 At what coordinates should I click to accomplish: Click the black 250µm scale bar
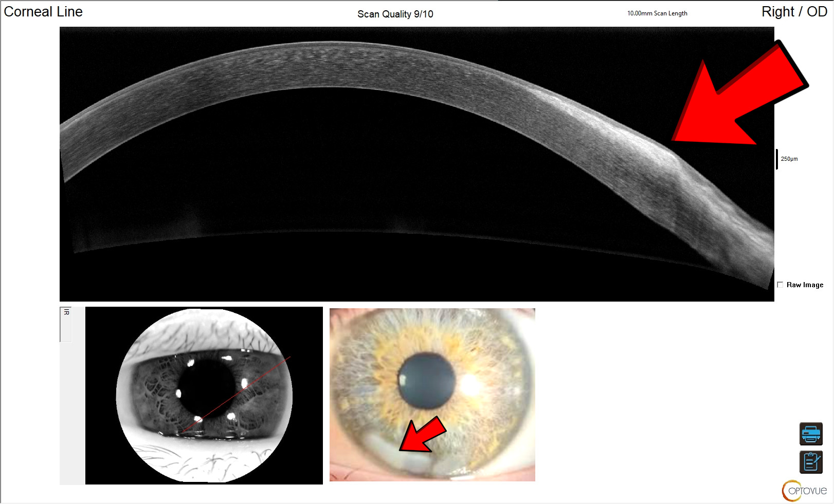tap(777, 159)
